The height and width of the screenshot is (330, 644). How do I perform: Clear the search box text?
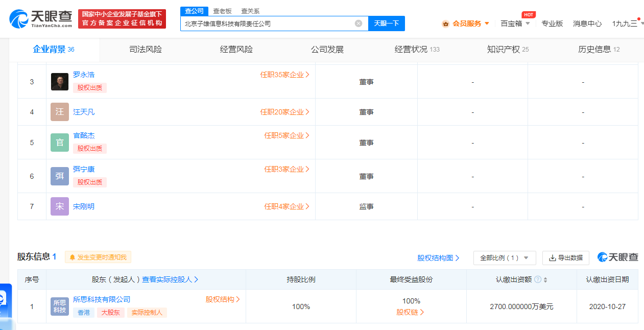pyautogui.click(x=359, y=23)
